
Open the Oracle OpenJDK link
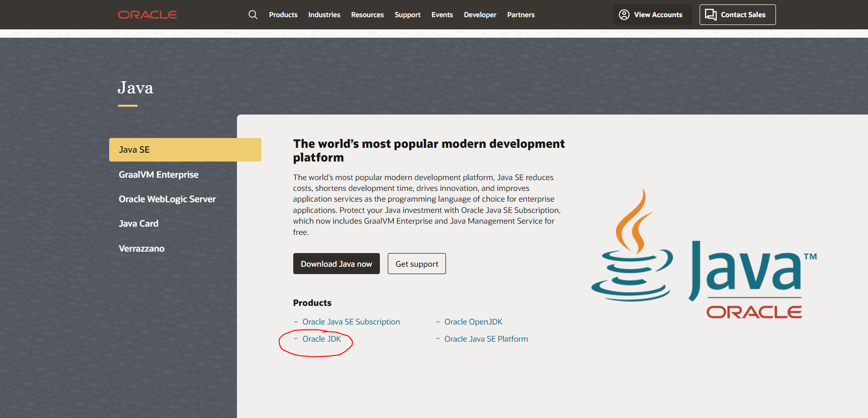click(x=473, y=322)
